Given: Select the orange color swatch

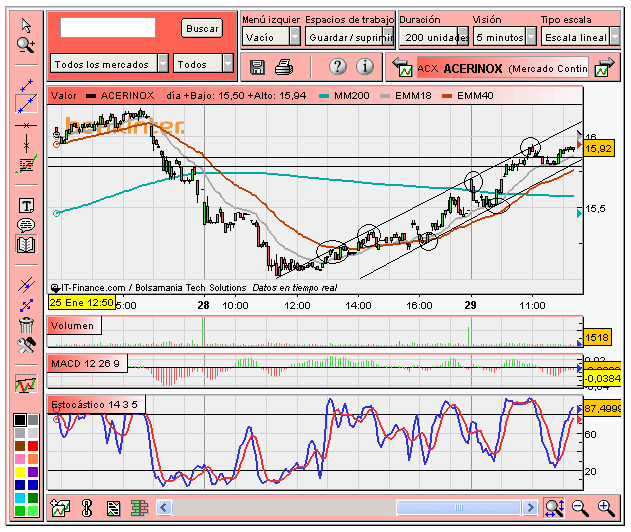Looking at the screenshot, I should (33, 459).
